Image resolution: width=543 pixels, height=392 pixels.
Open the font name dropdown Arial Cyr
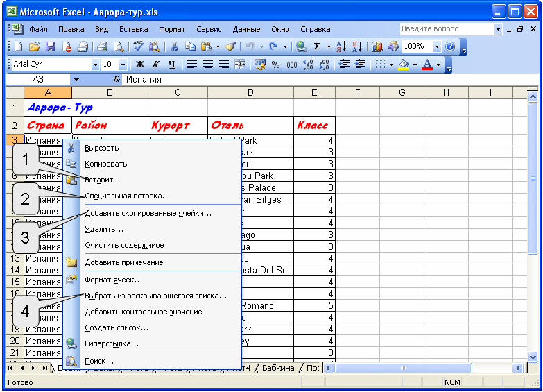click(95, 65)
